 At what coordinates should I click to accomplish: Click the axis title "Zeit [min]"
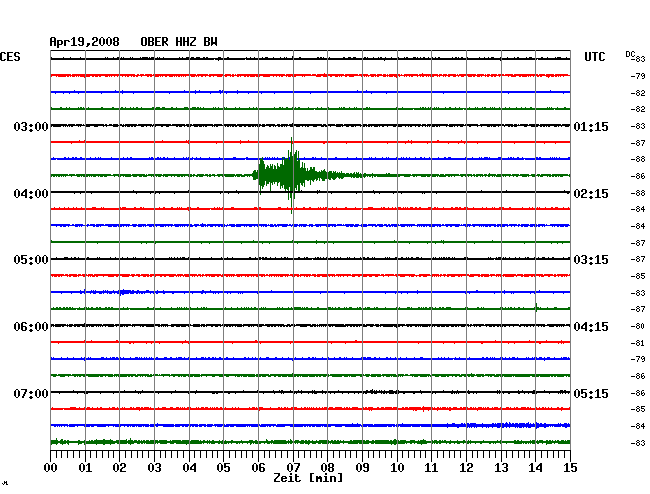[308, 478]
